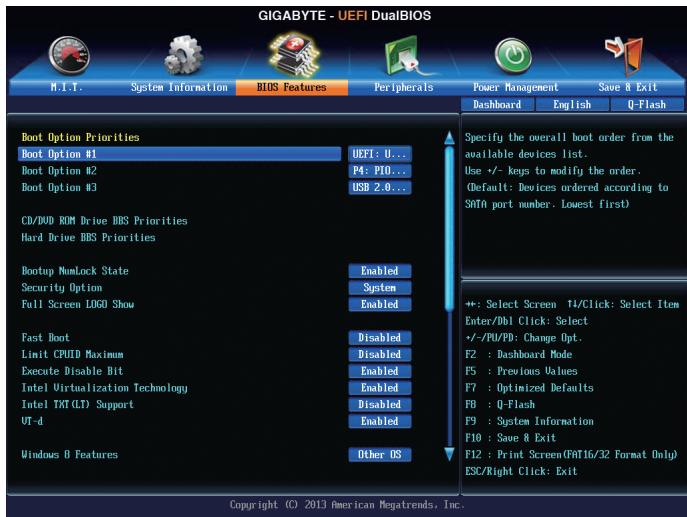This screenshot has width=687, height=517.
Task: Open Boot Option #1 value UEFI: U...
Action: [x=380, y=154]
